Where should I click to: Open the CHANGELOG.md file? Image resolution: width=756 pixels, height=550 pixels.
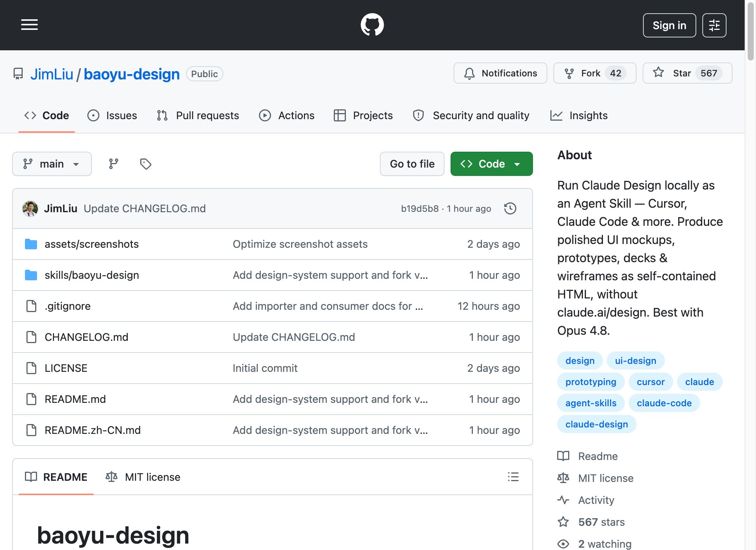pyautogui.click(x=87, y=337)
